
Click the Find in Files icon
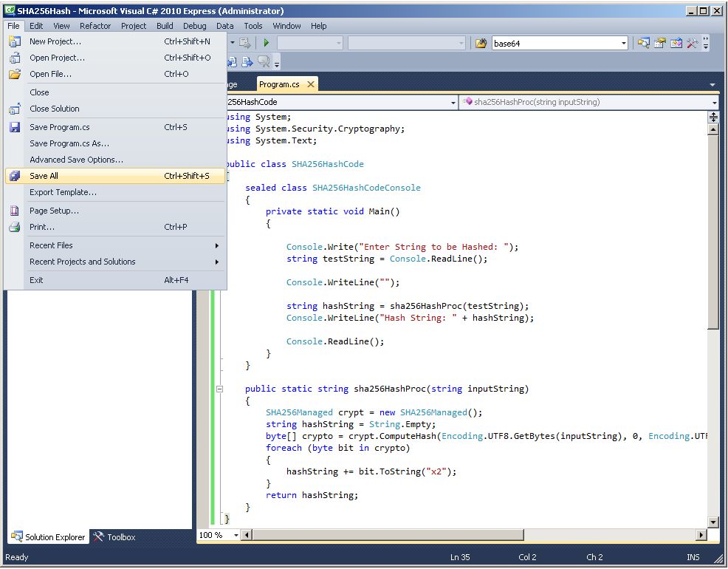pos(481,44)
